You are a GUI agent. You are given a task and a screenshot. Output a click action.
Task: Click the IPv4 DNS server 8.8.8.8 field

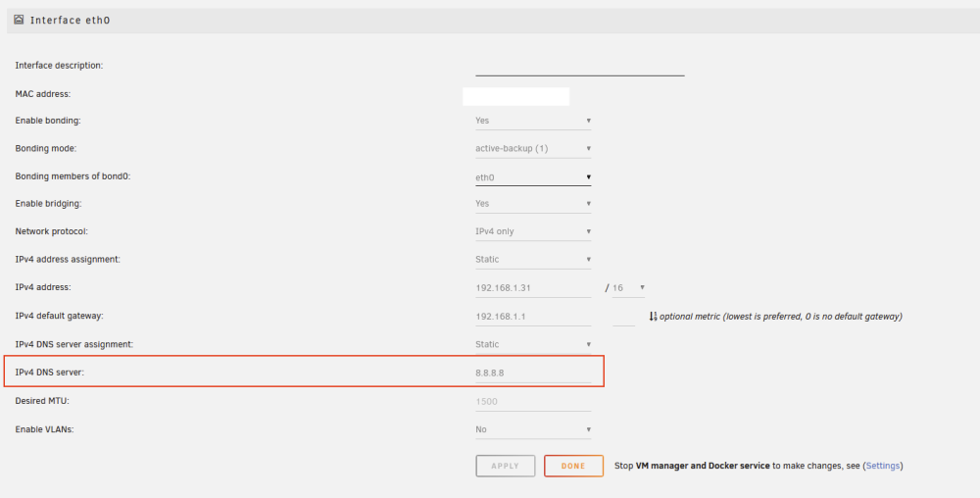tap(533, 373)
